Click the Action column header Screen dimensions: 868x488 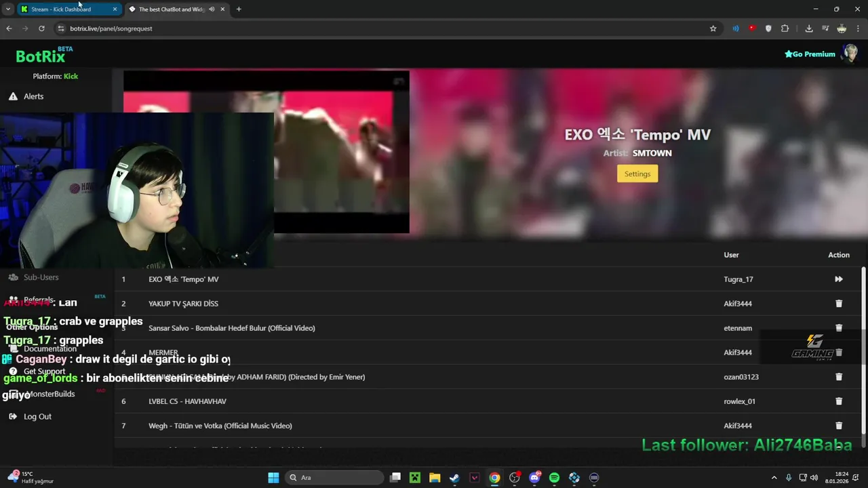point(839,255)
